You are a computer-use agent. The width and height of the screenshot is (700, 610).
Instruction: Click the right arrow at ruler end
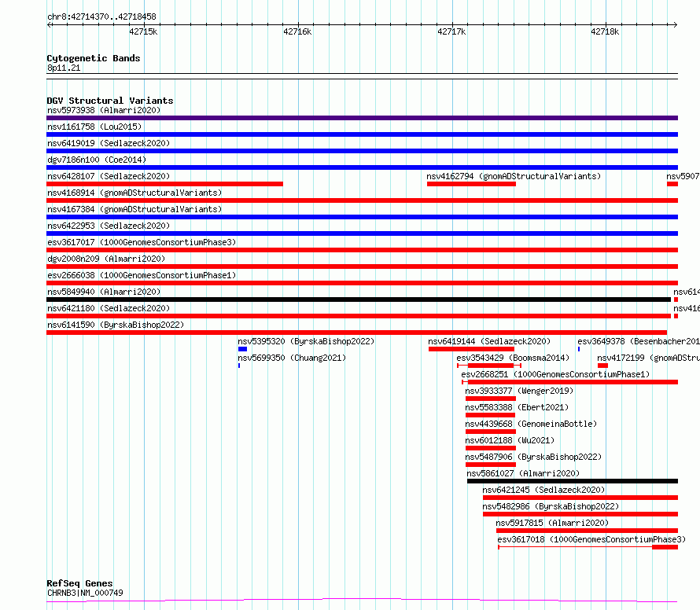coord(675,24)
